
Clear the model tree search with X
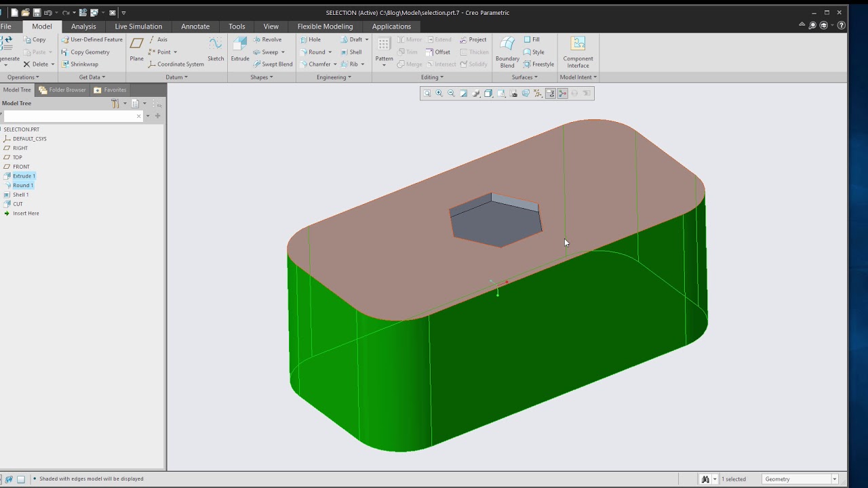point(139,116)
